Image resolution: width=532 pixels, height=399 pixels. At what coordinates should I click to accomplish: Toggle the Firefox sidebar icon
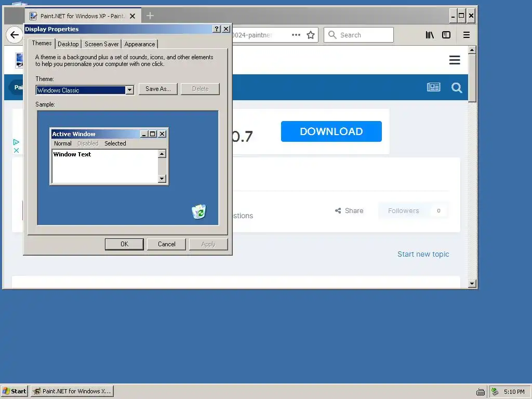446,35
